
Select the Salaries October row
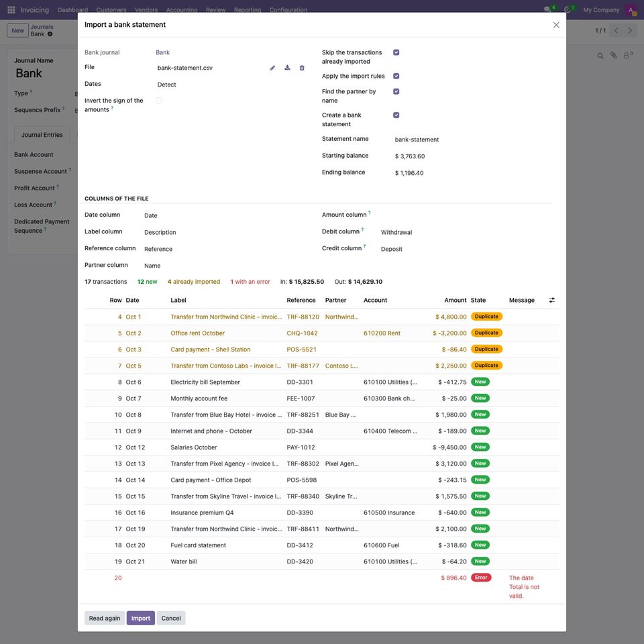[x=321, y=447]
